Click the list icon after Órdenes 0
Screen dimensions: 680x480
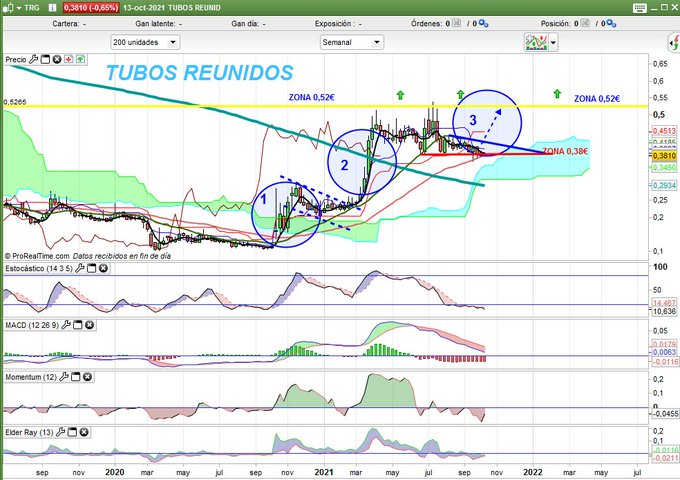(457, 23)
